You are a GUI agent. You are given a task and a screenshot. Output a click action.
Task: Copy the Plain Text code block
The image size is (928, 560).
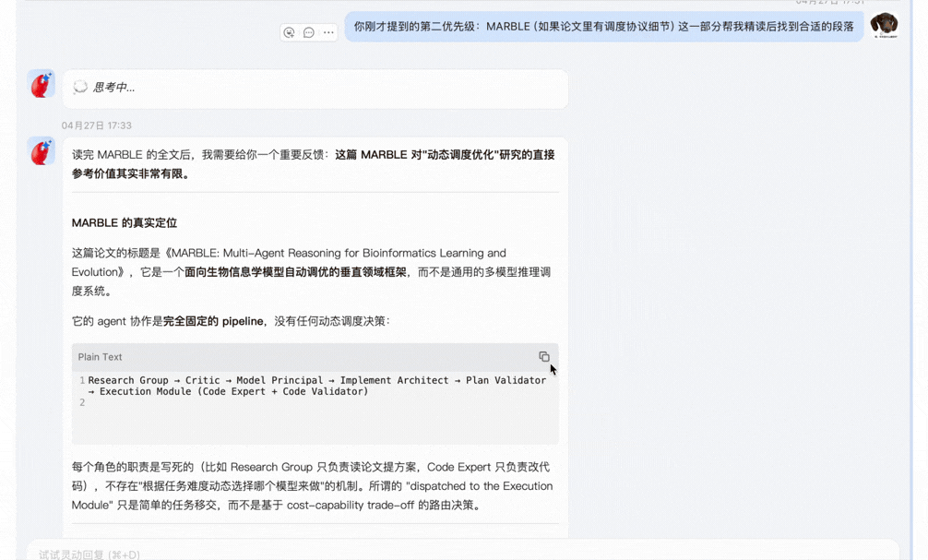544,356
